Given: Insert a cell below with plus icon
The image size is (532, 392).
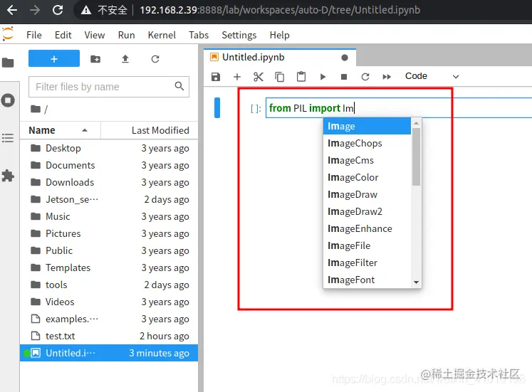Looking at the screenshot, I should [x=237, y=77].
